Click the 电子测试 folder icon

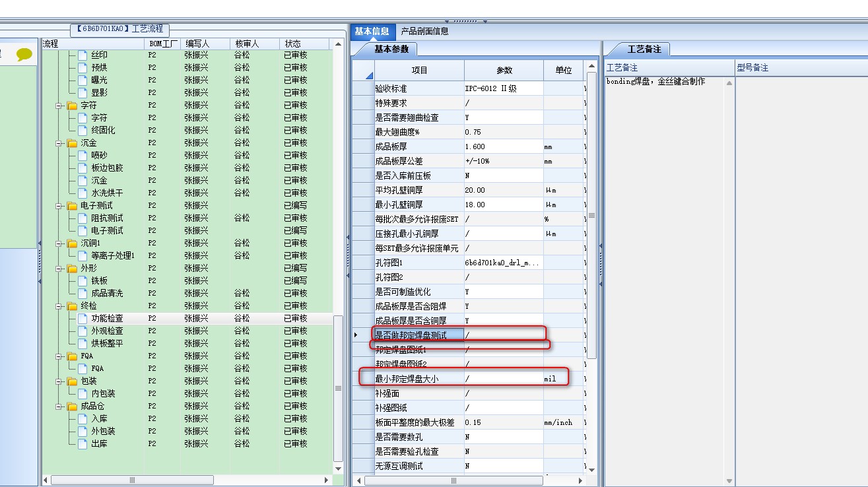point(72,205)
